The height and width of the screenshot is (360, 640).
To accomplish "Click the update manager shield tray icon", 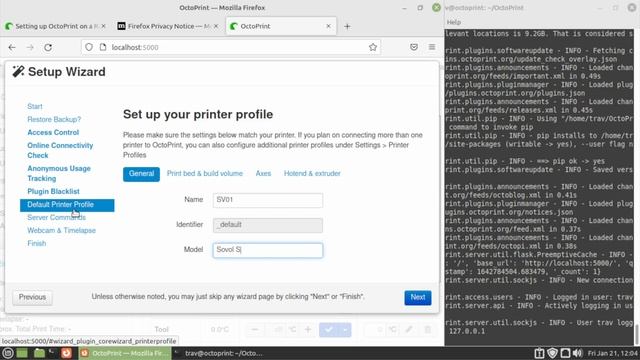I will click(x=552, y=353).
